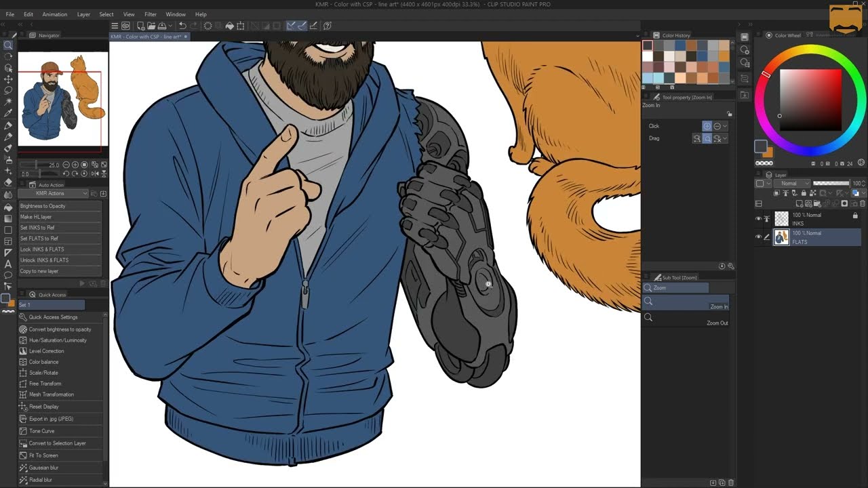Click the Delete layer trash icon
This screenshot has height=488, width=868.
863,203
